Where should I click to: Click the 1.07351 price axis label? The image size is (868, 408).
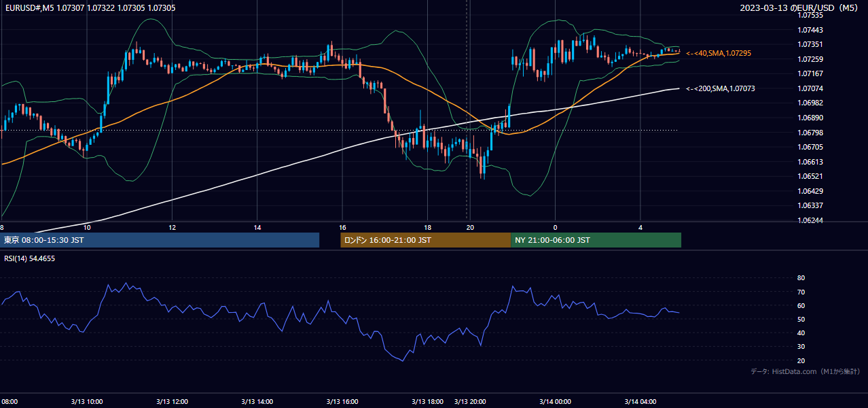(x=810, y=44)
